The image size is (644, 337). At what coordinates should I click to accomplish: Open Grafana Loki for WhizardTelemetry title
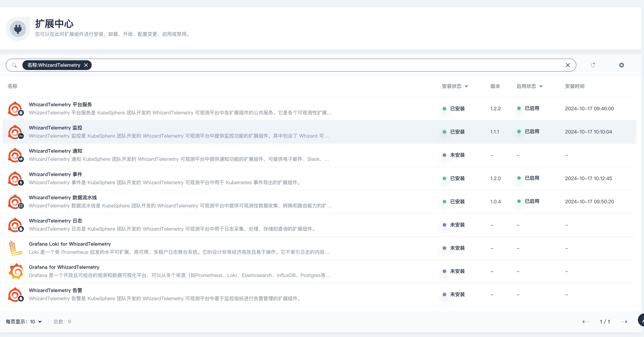[x=70, y=244]
